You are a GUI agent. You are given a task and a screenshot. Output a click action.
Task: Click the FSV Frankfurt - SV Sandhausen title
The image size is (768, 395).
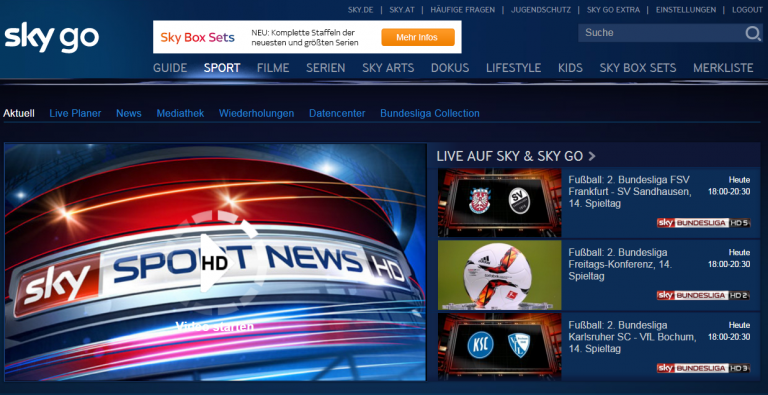pyautogui.click(x=630, y=192)
